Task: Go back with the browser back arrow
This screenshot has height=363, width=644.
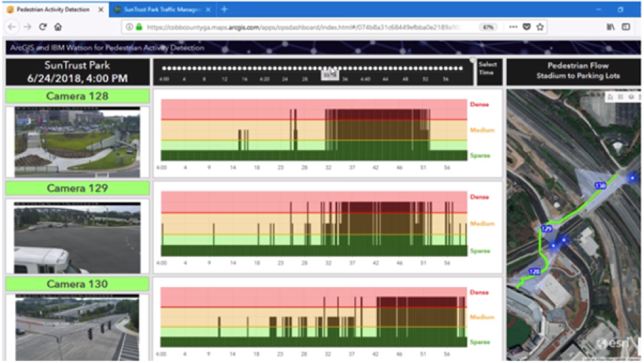Action: tap(12, 27)
